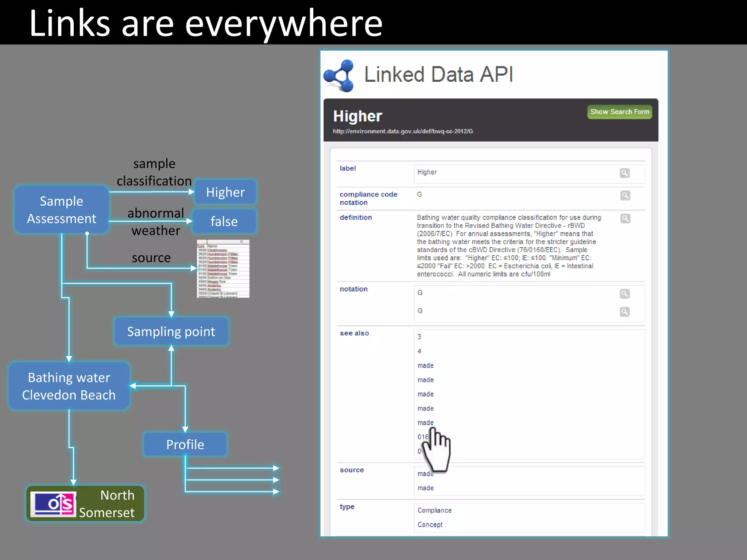
Task: Open the Concept type link
Action: [x=430, y=525]
